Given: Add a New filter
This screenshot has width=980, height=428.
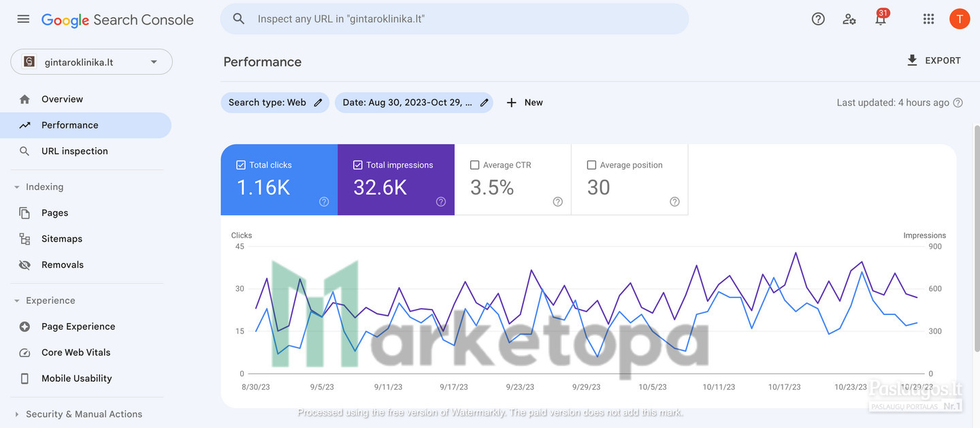Looking at the screenshot, I should [525, 103].
